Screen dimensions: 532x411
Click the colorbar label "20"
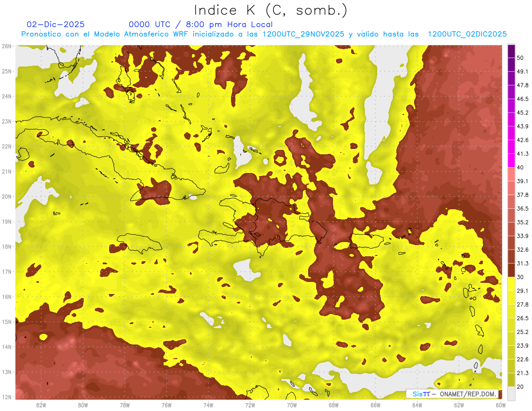(520, 387)
